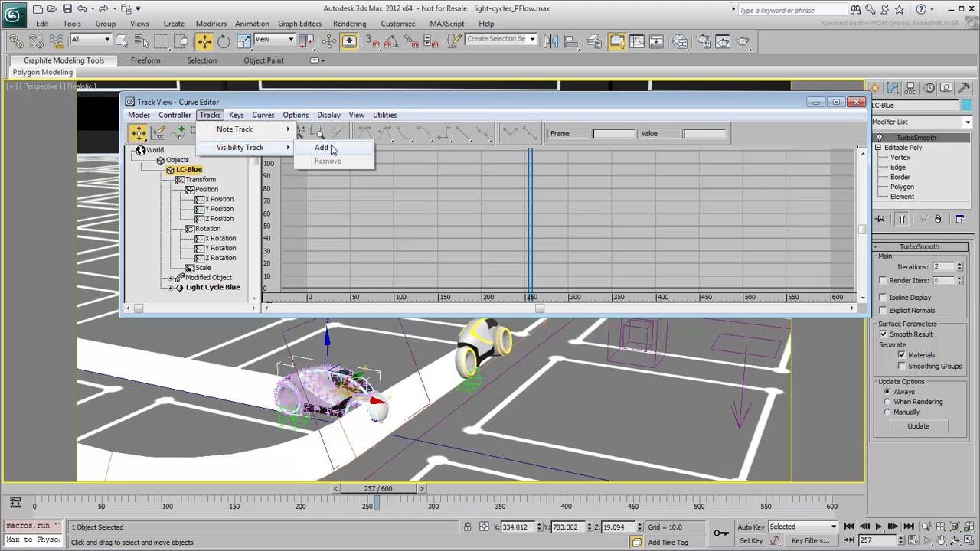This screenshot has width=980, height=551.
Task: Open the Modifier List dropdown
Action: 921,122
